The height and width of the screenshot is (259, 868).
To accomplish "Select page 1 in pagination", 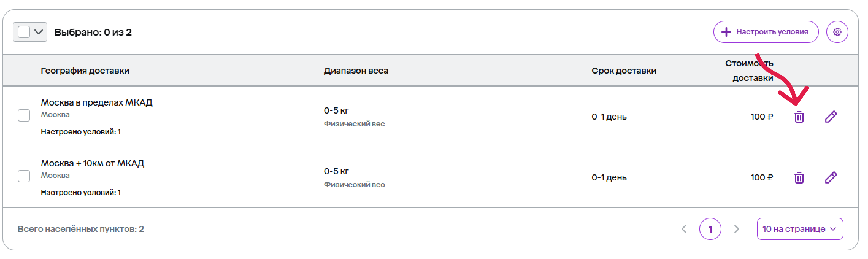I will click(710, 229).
